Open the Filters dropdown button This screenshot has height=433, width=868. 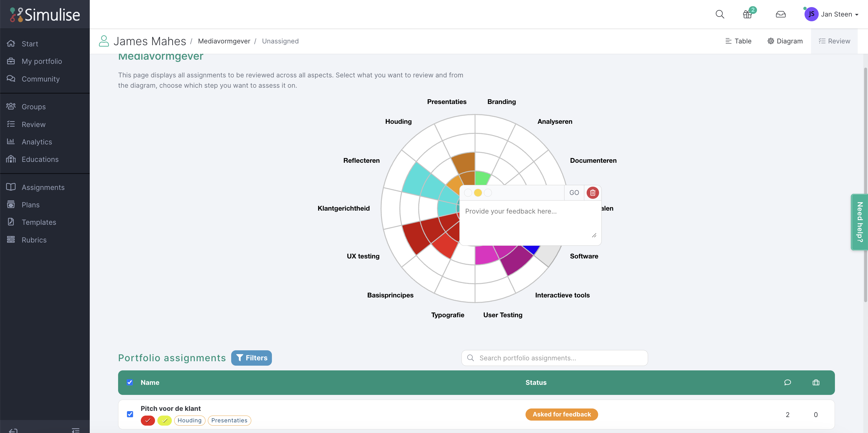pos(251,358)
